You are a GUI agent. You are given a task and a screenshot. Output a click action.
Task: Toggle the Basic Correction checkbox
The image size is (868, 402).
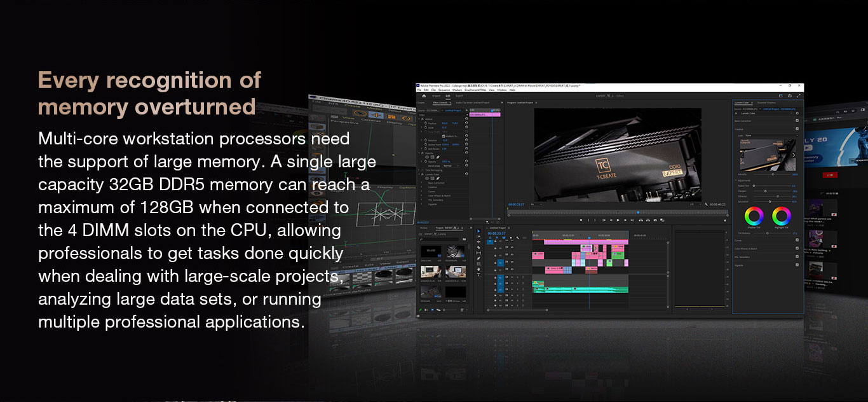(x=797, y=120)
